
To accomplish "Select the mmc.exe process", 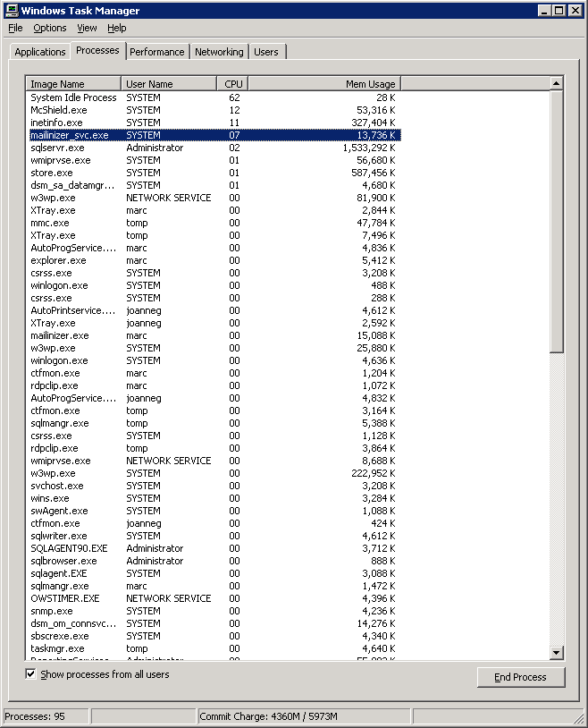I will click(214, 223).
